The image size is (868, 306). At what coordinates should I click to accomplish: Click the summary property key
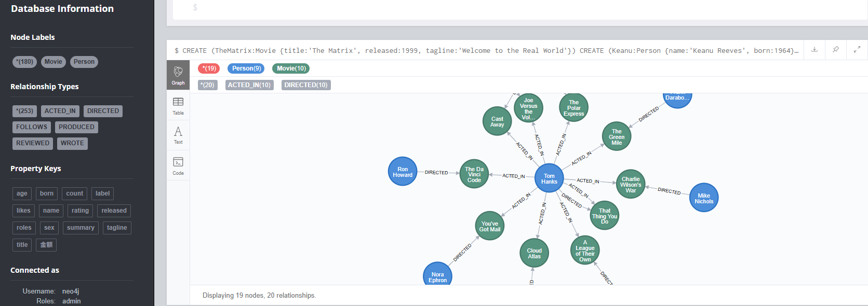click(81, 228)
